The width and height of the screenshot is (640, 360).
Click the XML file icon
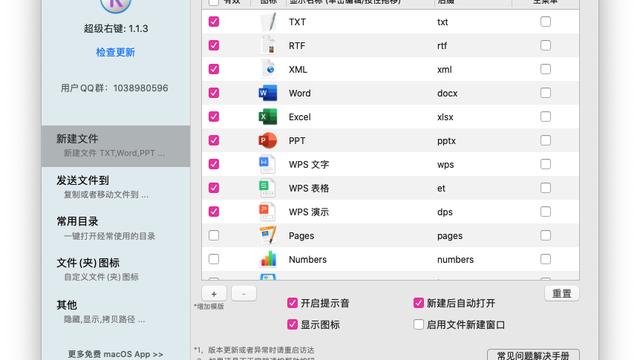268,69
